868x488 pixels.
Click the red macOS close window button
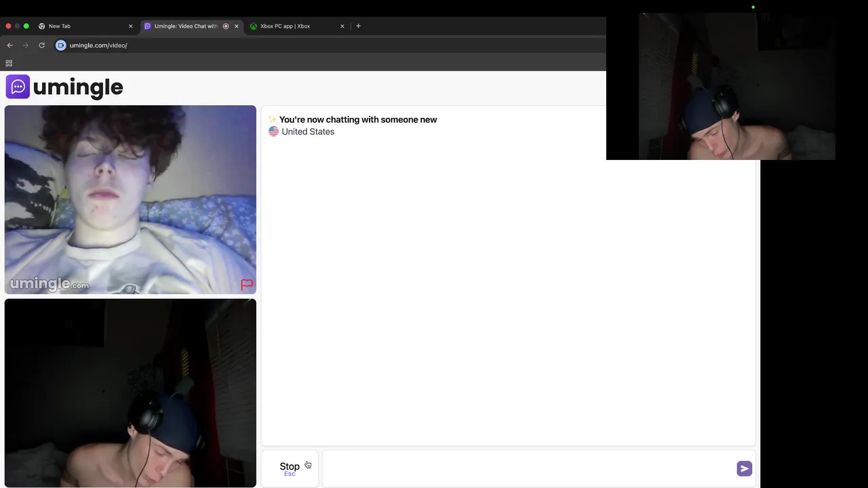click(8, 26)
